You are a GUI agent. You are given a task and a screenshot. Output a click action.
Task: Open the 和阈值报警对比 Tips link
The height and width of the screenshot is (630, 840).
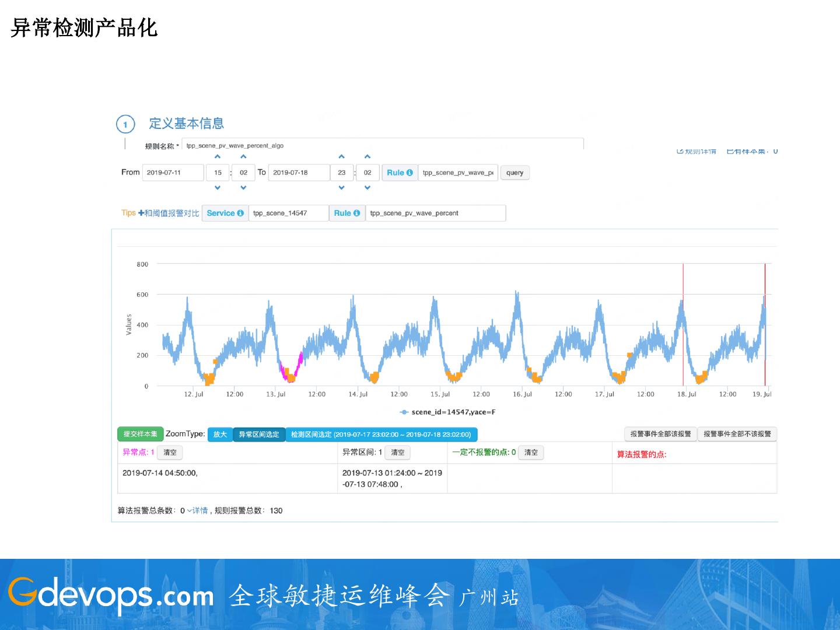coord(169,213)
